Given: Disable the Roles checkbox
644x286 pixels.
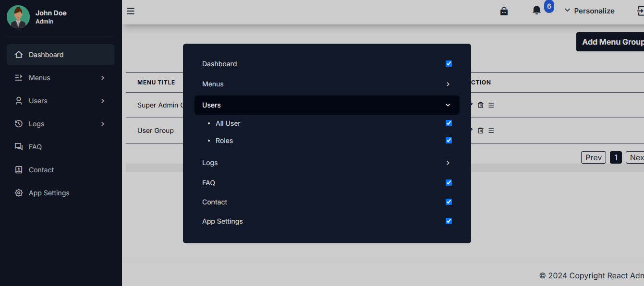Looking at the screenshot, I should pos(448,140).
